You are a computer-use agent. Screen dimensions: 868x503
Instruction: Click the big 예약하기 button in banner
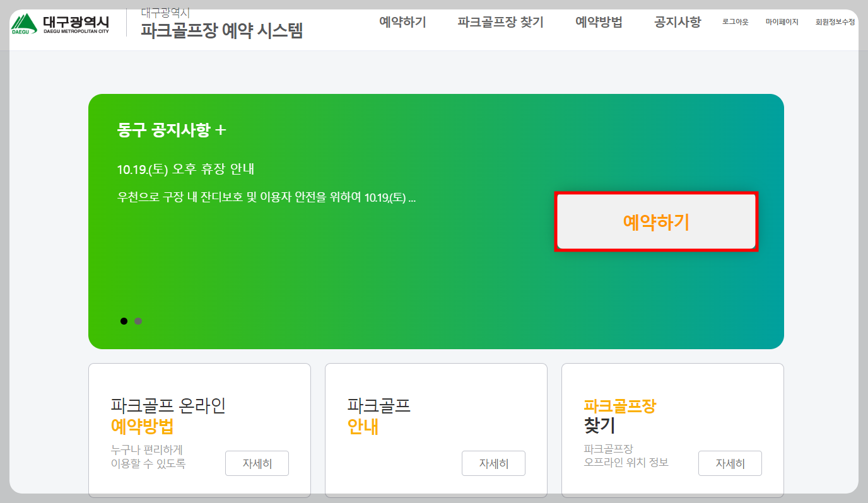point(656,222)
